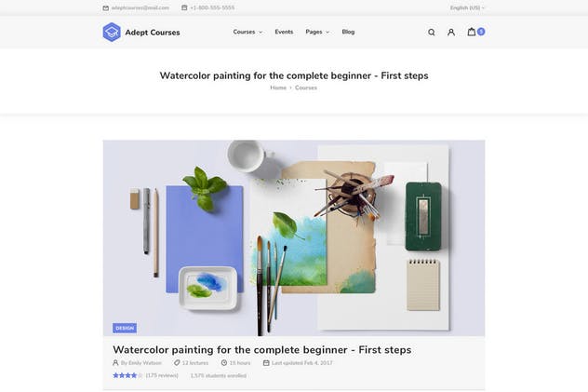Follow the Courses breadcrumb link

(x=306, y=88)
